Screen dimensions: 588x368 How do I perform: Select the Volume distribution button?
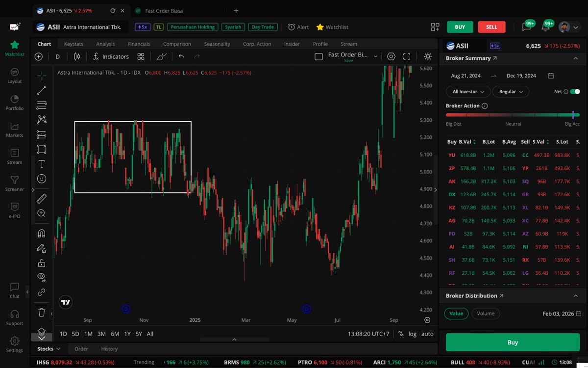pyautogui.click(x=486, y=314)
